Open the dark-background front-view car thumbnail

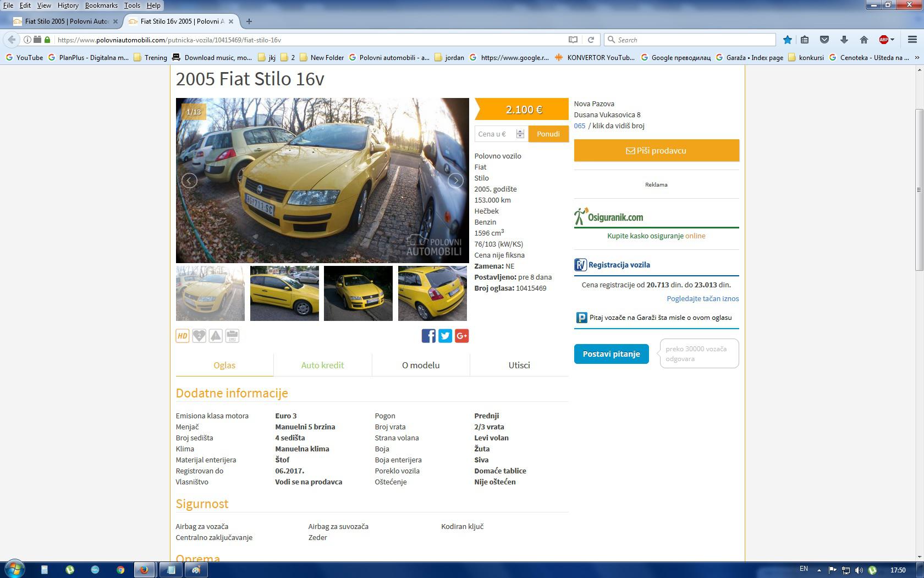coord(358,293)
